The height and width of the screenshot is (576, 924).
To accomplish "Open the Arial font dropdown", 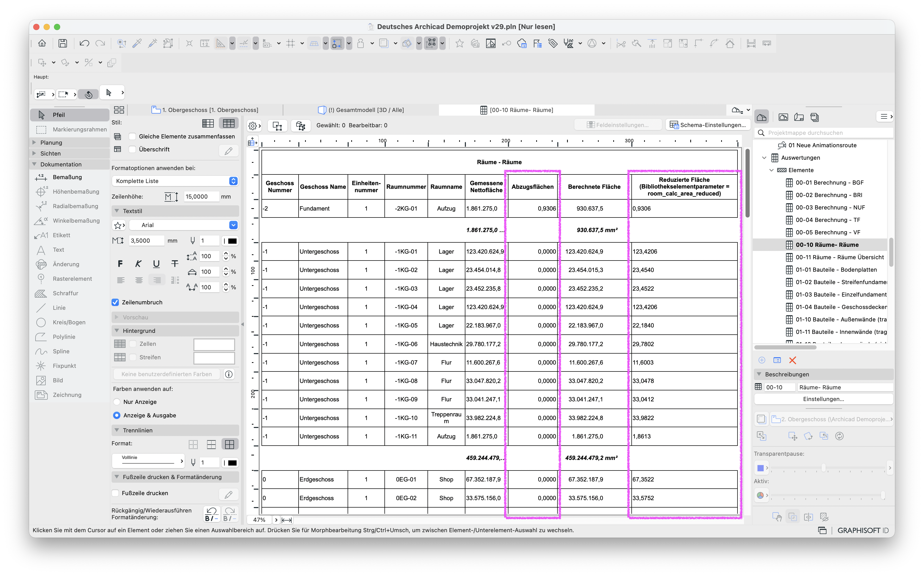I will click(x=184, y=225).
